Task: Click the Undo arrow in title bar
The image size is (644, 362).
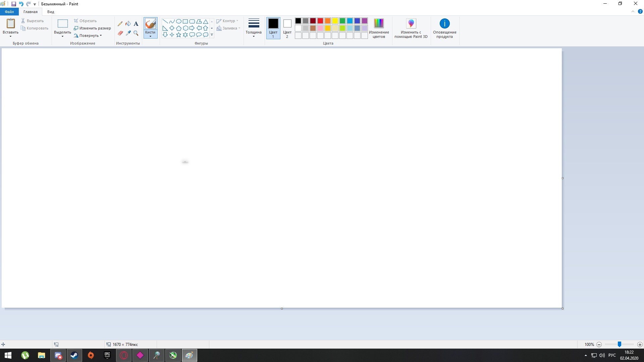Action: coord(21,4)
